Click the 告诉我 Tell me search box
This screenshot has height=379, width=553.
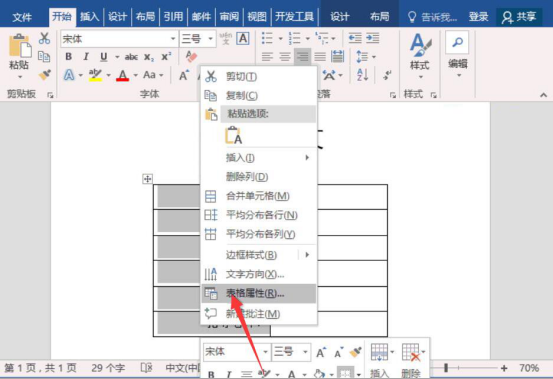432,17
